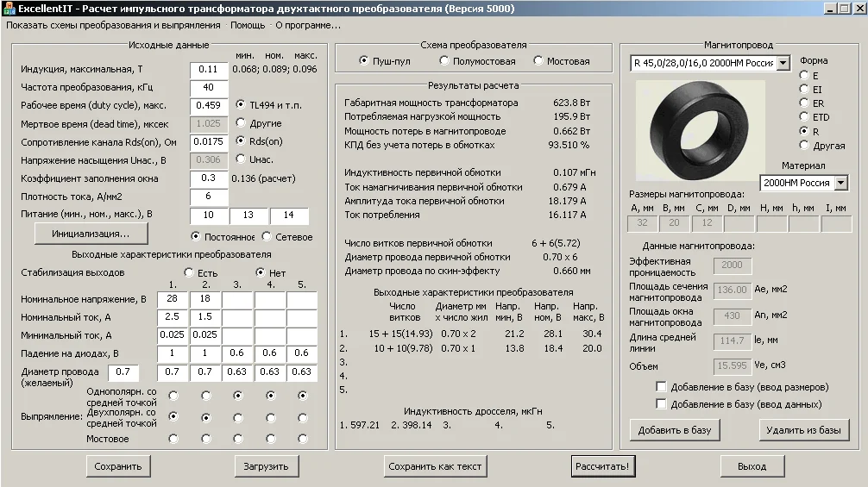Enable Добавление в базу (ввод размеров) checkbox

click(x=662, y=387)
